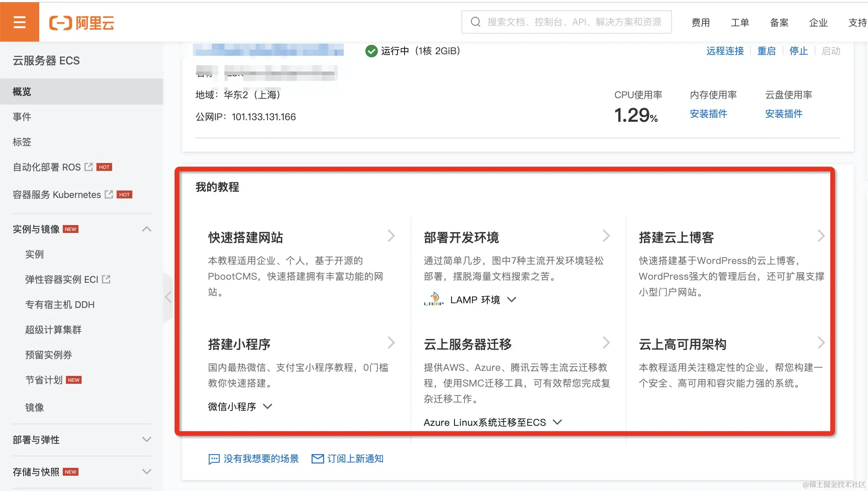Open the orange hamburger menu
Image resolution: width=868 pixels, height=491 pixels.
[x=19, y=22]
